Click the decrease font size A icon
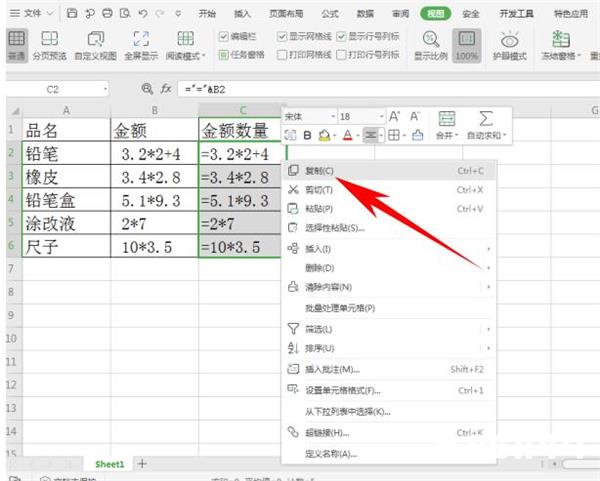This screenshot has width=600, height=481. click(x=414, y=116)
